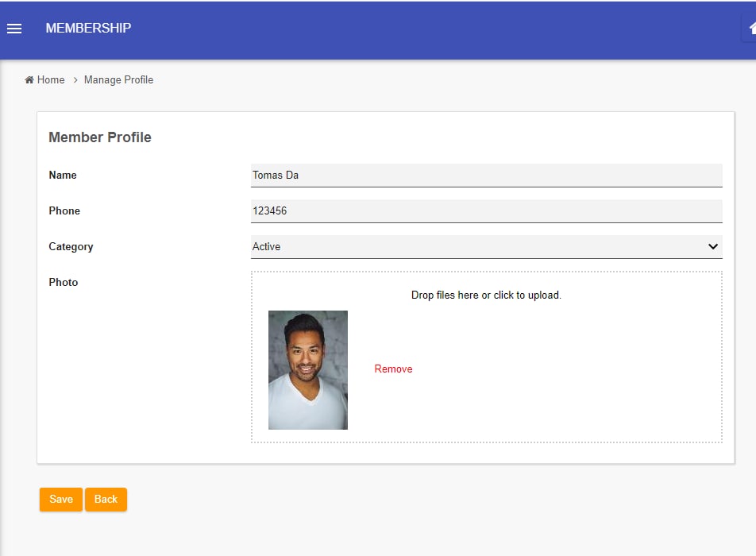
Task: Remove the uploaded photo
Action: click(x=393, y=369)
